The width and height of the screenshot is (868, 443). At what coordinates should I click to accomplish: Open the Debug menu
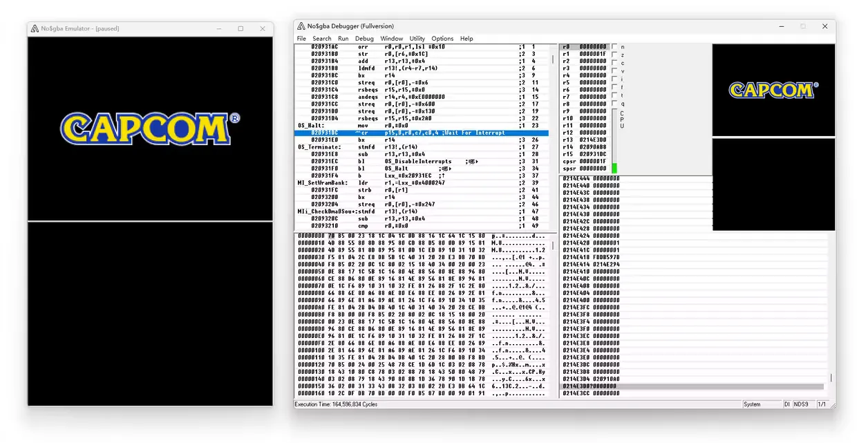[x=364, y=39]
